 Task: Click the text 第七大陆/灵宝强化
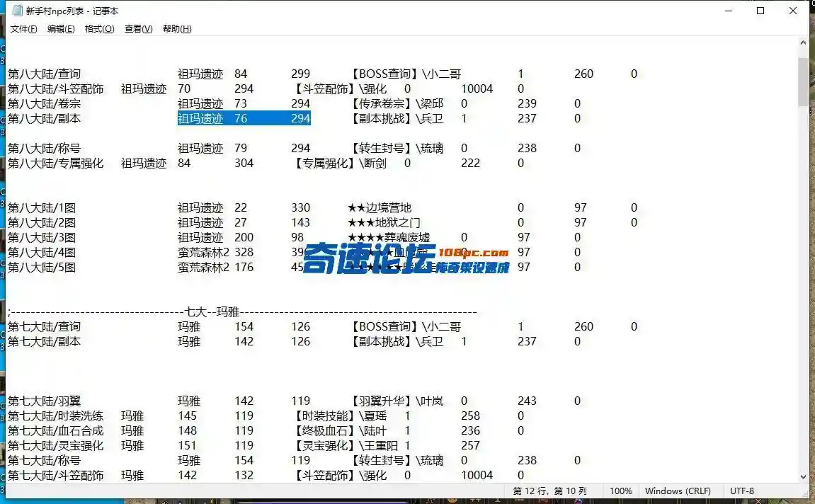coord(56,446)
